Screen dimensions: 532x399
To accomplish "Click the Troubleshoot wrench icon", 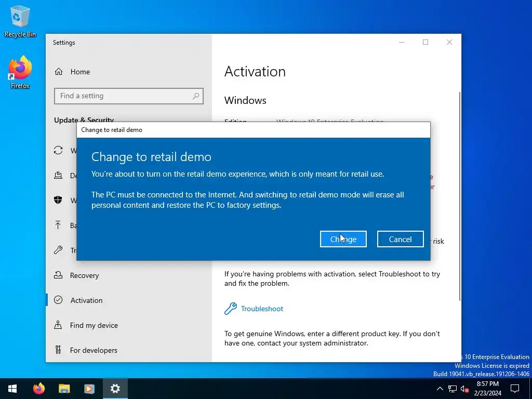I will tap(230, 309).
